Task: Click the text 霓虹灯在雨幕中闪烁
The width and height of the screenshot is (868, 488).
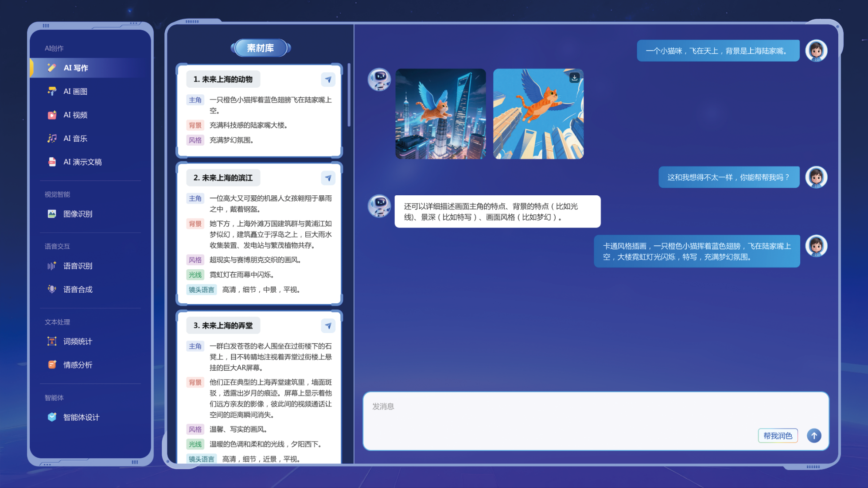Action: point(242,275)
